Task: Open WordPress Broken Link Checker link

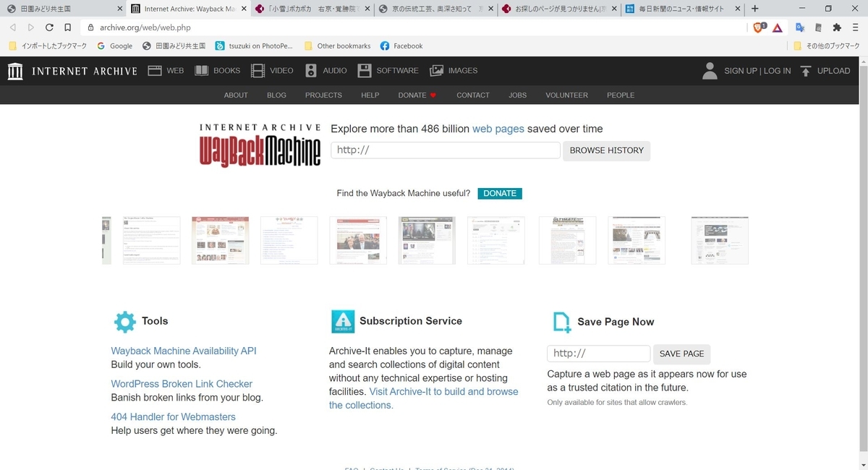Action: point(182,384)
